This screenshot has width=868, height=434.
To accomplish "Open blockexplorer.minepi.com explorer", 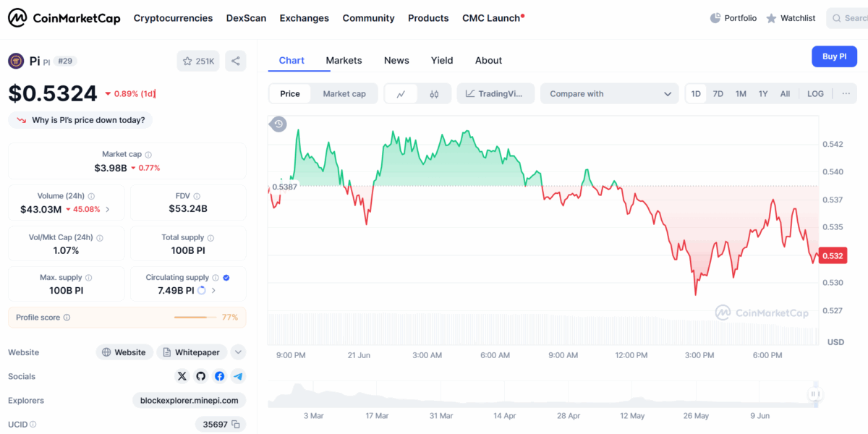I will click(190, 401).
